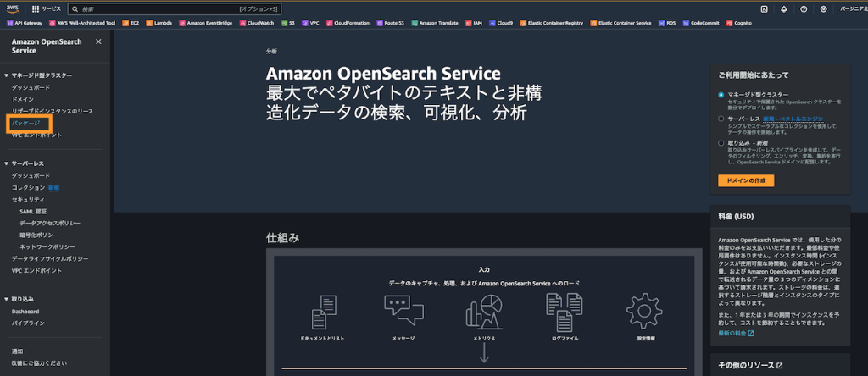
Task: Open the S3 favorite shortcut
Action: pyautogui.click(x=288, y=23)
